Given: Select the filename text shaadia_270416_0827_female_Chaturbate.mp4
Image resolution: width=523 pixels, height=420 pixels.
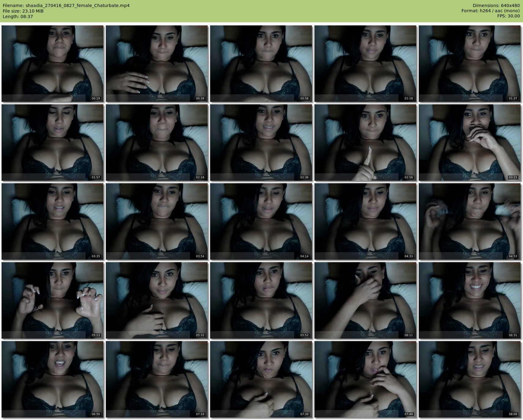Looking at the screenshot, I should 78,6.
